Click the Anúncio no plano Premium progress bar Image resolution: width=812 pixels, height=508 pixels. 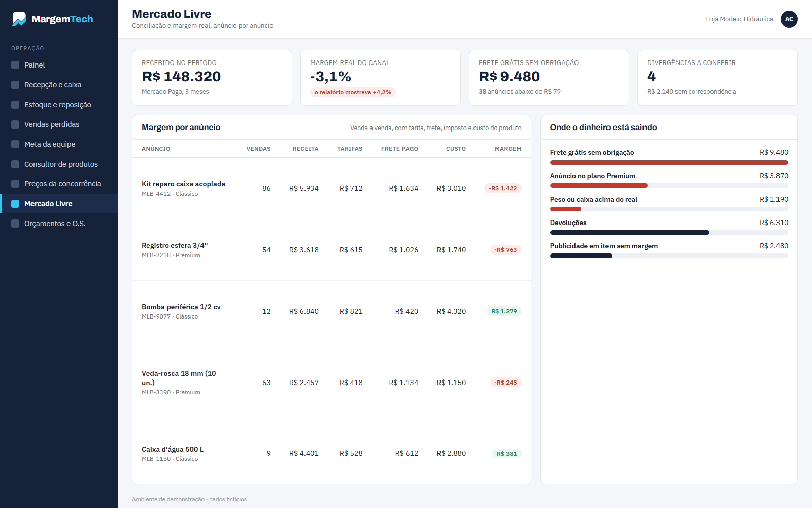[669, 186]
